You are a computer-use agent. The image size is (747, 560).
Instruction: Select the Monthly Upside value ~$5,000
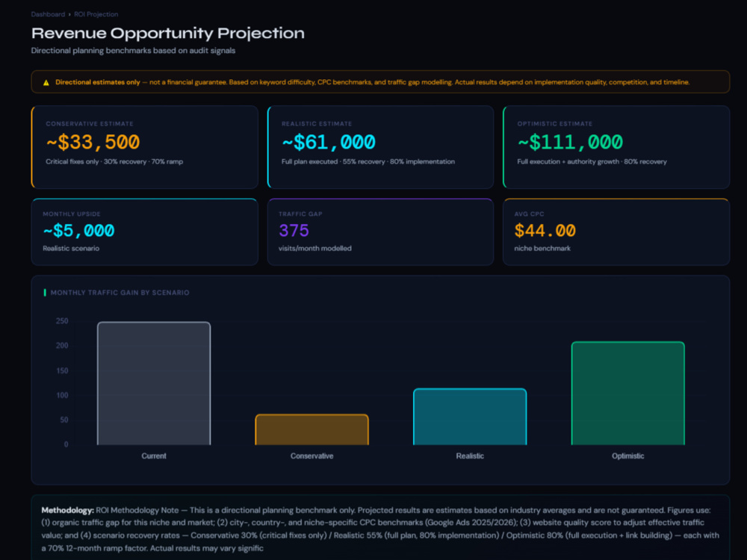pos(78,231)
